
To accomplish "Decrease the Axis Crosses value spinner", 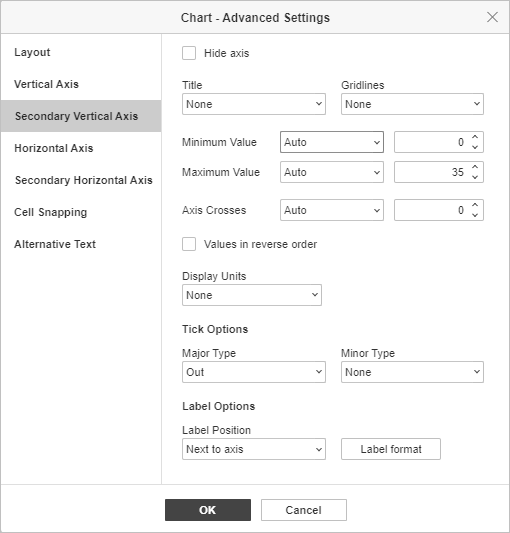I will [475, 215].
